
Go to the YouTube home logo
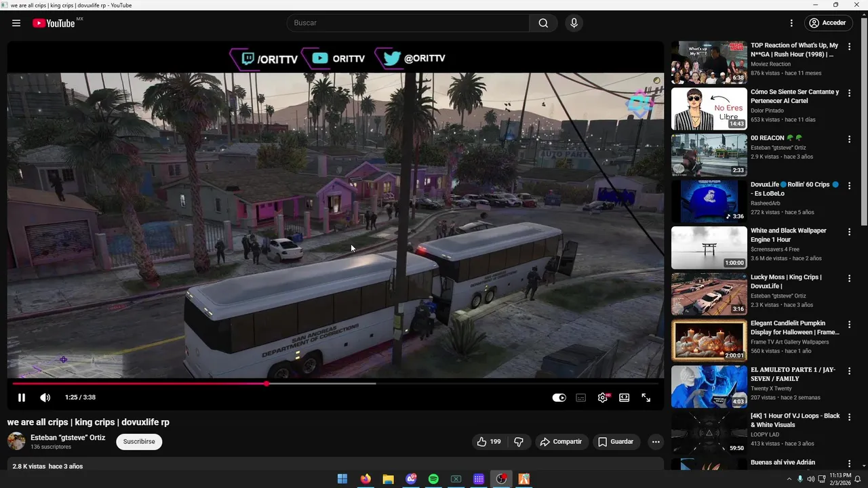point(54,23)
